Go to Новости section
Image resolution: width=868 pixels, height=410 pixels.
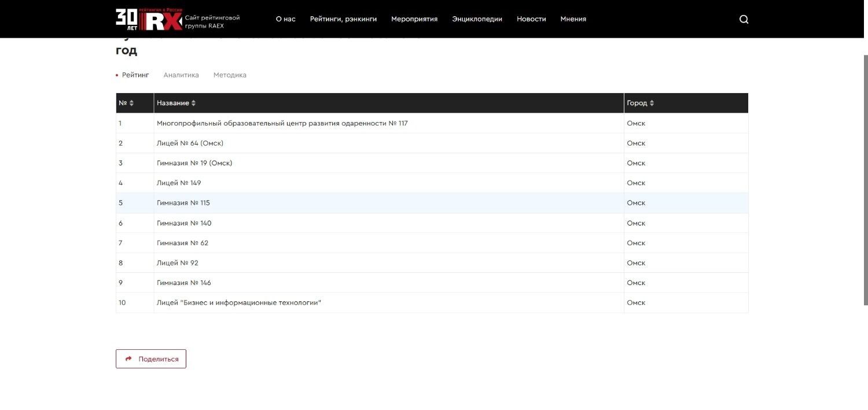coord(531,19)
